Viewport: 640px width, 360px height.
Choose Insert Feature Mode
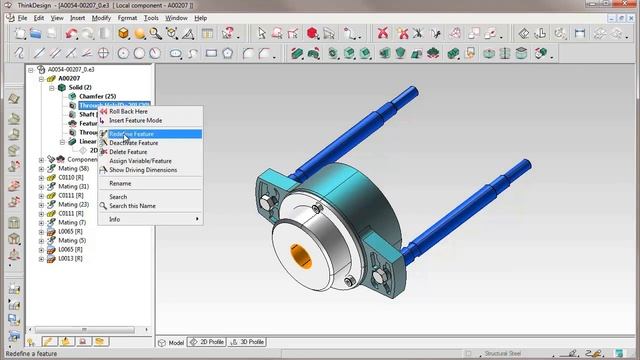[x=150, y=120]
